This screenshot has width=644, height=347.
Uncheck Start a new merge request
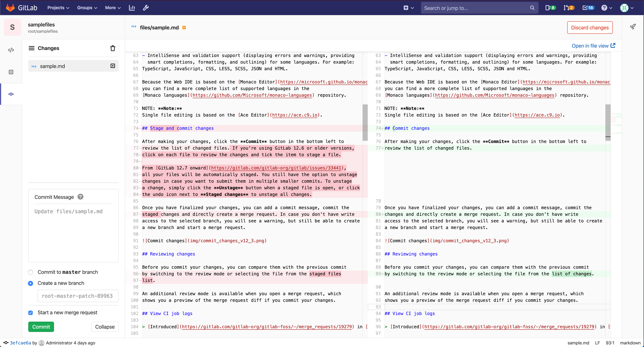point(30,312)
